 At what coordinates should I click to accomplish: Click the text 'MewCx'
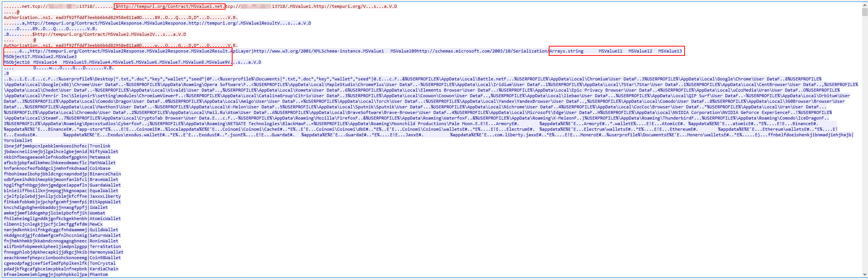click(x=96, y=224)
